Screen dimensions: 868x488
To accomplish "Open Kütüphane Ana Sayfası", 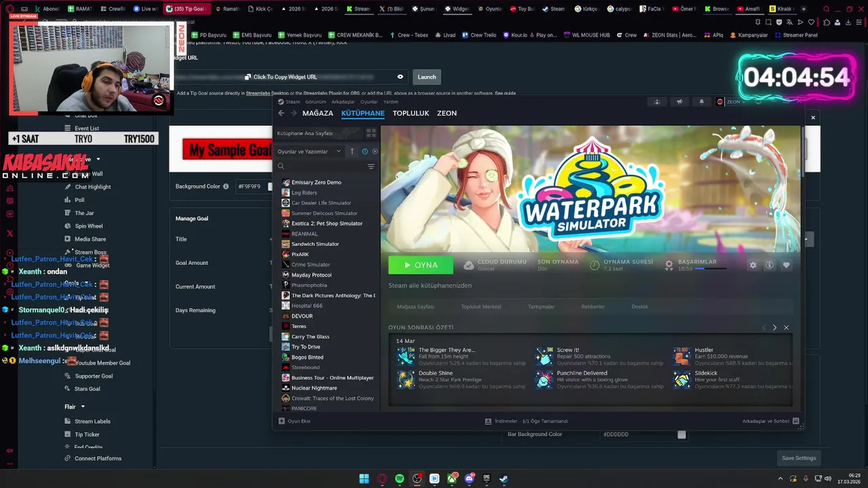I will (x=304, y=134).
